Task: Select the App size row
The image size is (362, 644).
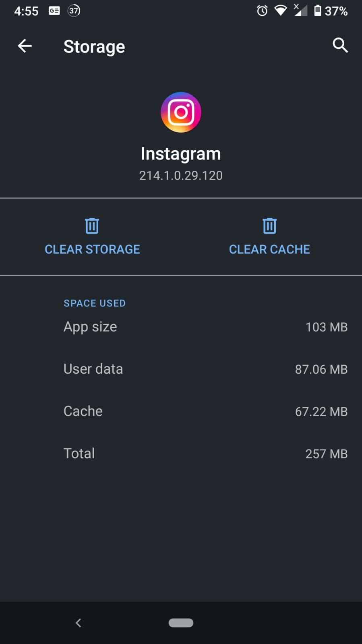Action: point(181,327)
